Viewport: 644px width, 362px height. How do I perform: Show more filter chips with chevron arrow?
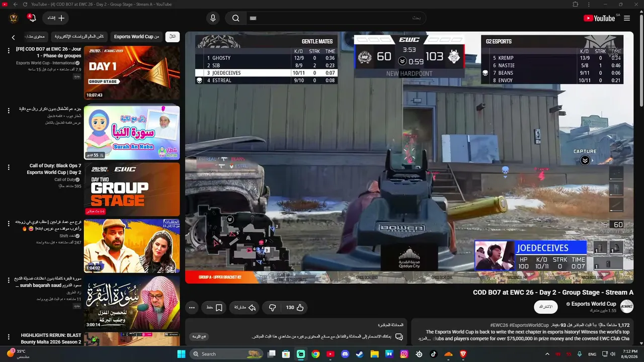[x=14, y=37]
